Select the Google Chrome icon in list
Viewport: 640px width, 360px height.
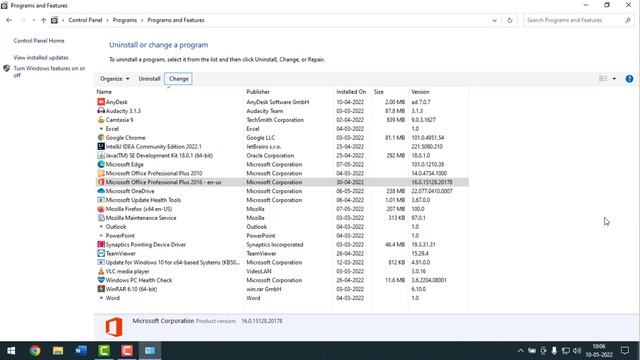point(101,138)
